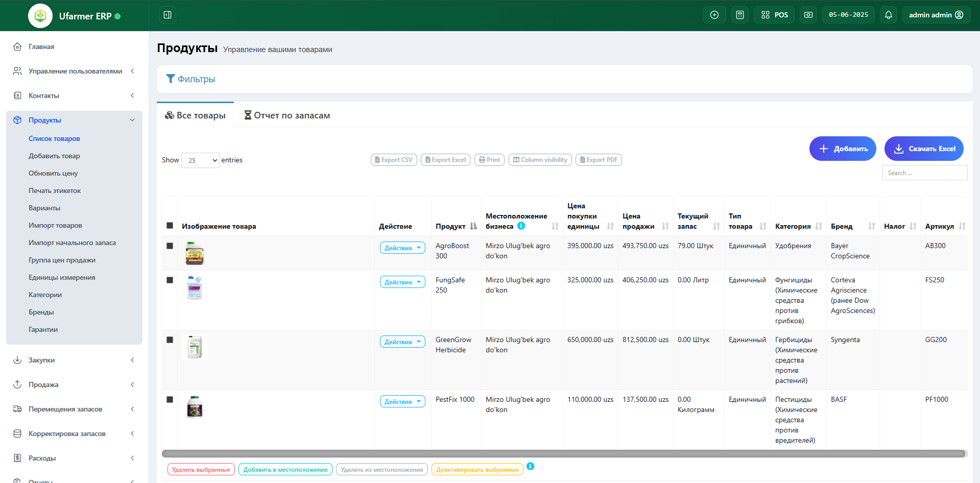Open Добавить товар in sidebar
This screenshot has width=980, height=483.
coord(54,156)
